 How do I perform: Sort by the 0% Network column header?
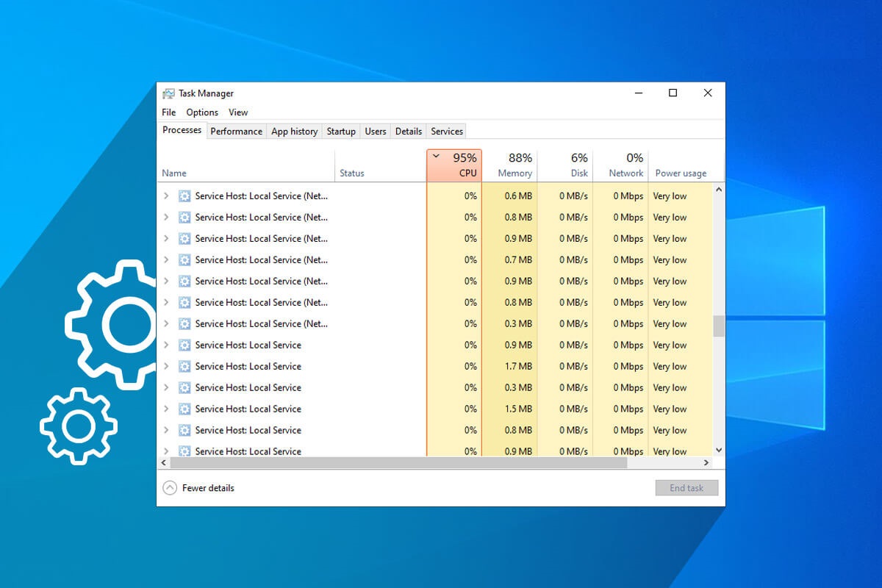click(x=621, y=165)
